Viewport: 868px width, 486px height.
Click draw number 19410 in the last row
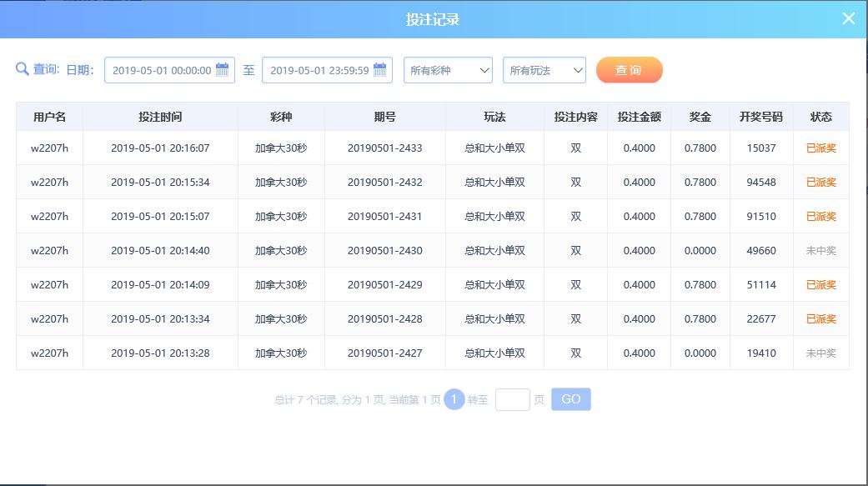[x=761, y=353]
